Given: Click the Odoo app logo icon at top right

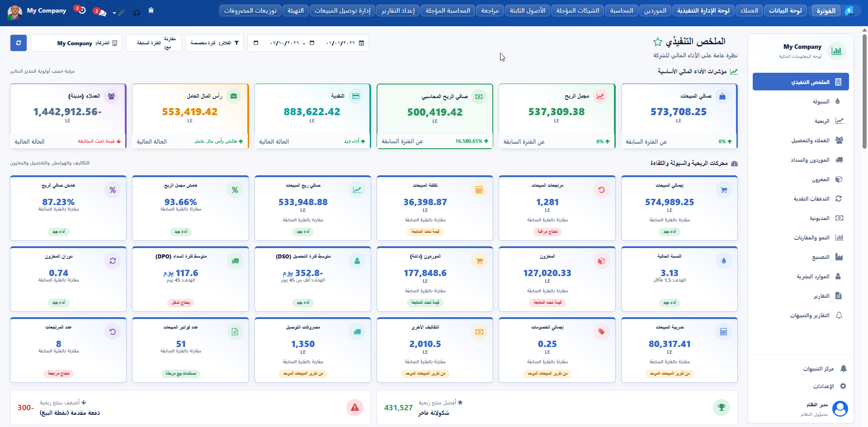Looking at the screenshot, I should click(849, 10).
